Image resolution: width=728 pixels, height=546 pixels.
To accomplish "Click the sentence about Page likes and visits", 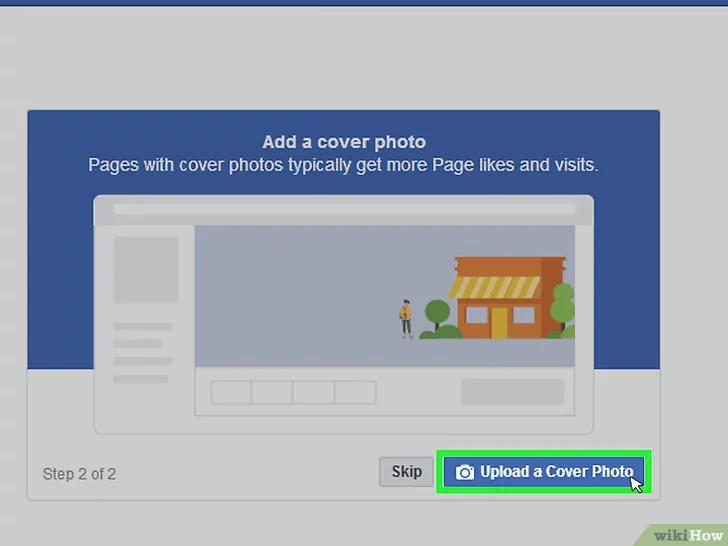I will [343, 165].
